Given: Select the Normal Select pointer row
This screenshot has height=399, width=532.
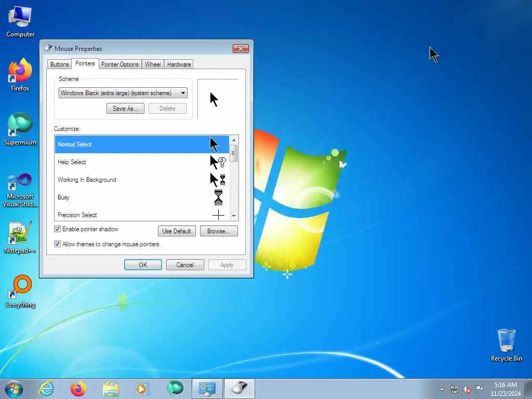Looking at the screenshot, I should tap(142, 144).
